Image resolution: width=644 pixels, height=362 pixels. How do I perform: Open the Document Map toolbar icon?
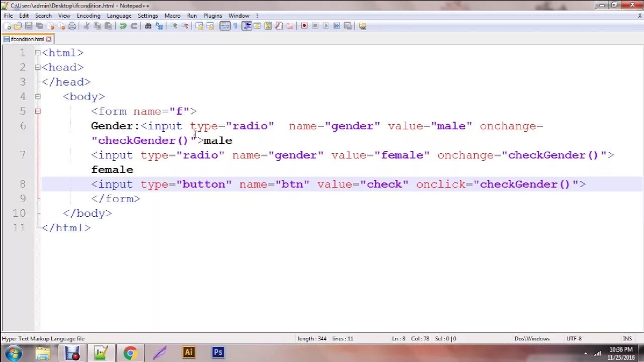(268, 26)
